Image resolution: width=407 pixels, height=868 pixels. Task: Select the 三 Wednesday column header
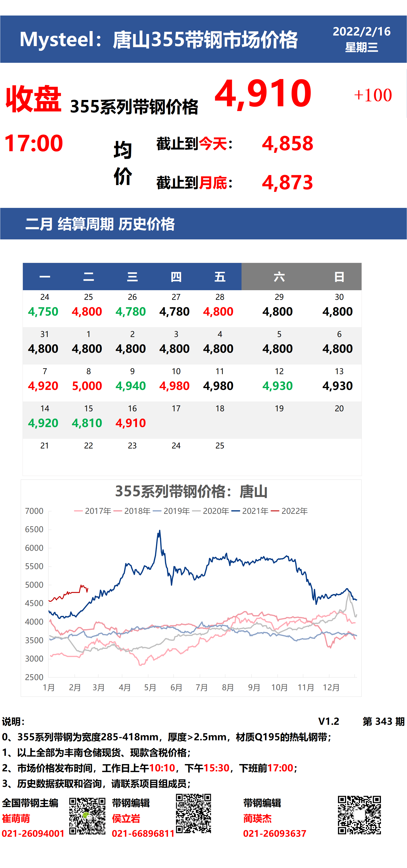tap(132, 277)
